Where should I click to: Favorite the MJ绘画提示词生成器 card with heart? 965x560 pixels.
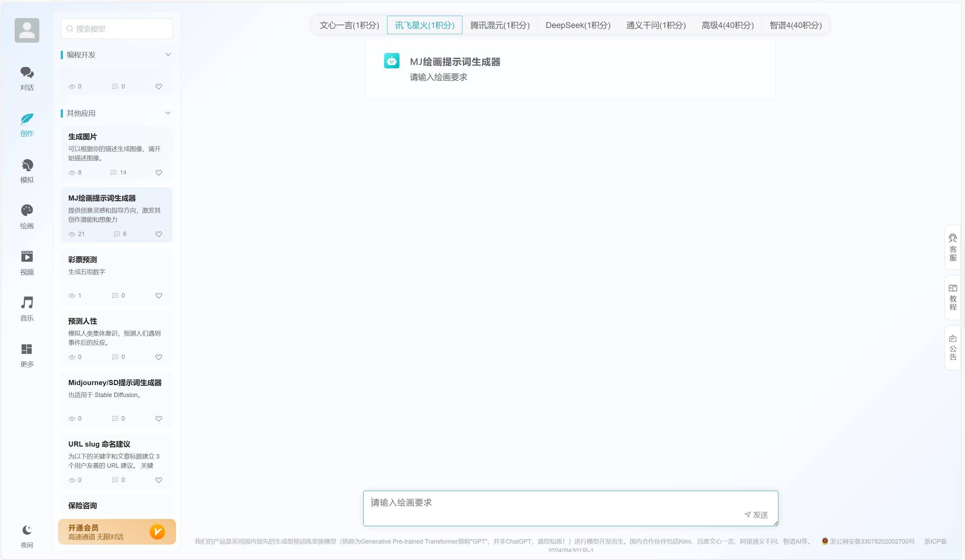(159, 234)
